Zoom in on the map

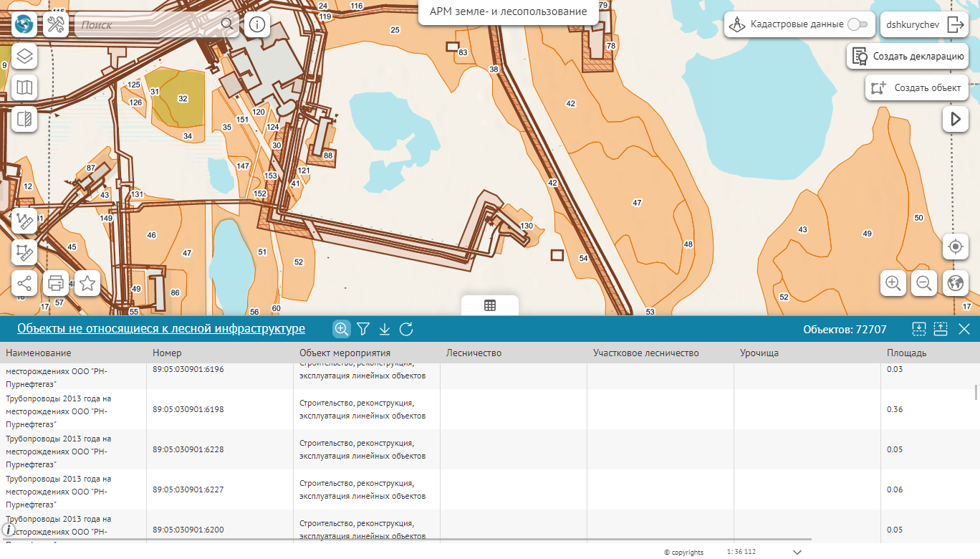click(893, 283)
